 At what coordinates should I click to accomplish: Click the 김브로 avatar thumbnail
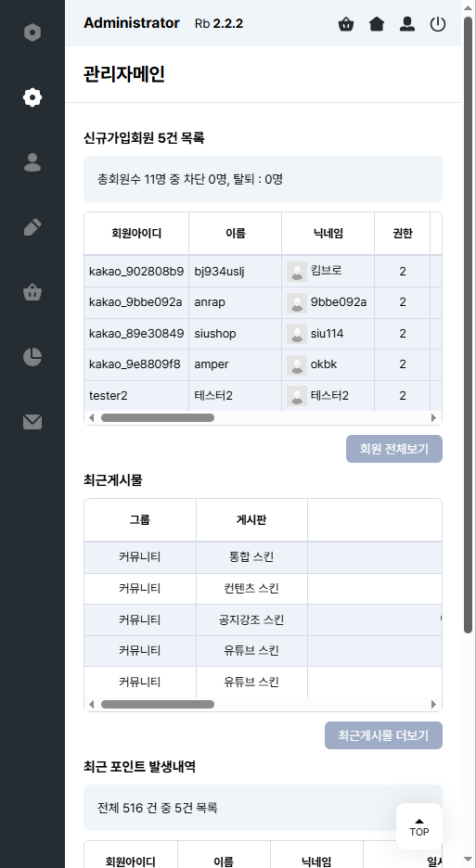tap(297, 272)
